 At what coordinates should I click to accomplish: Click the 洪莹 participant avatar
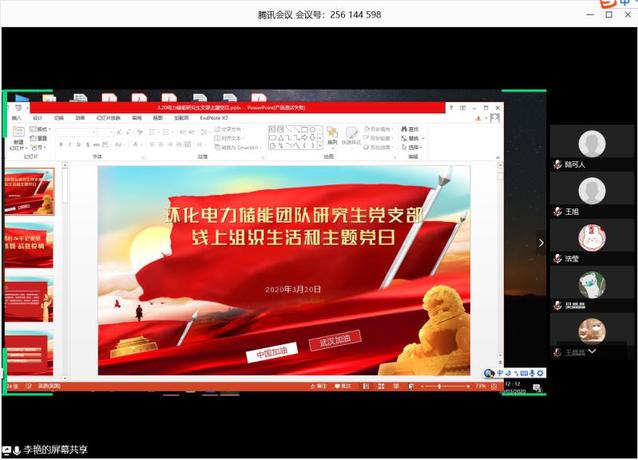(592, 238)
